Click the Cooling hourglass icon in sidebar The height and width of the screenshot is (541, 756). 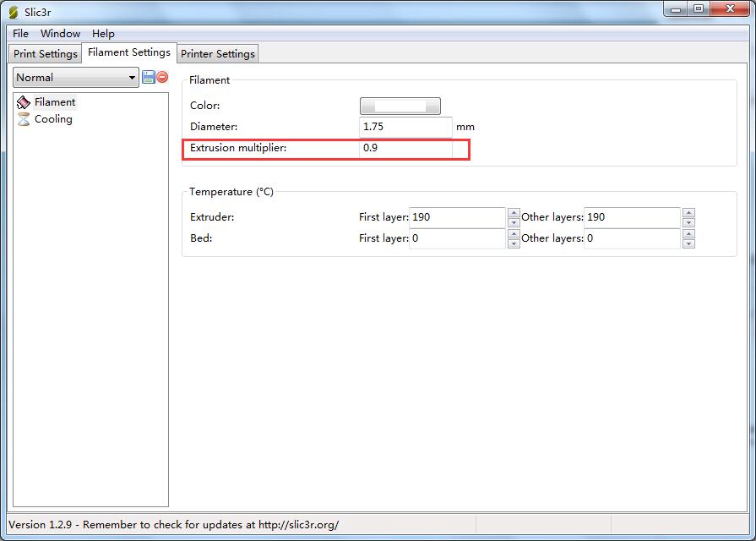[23, 119]
